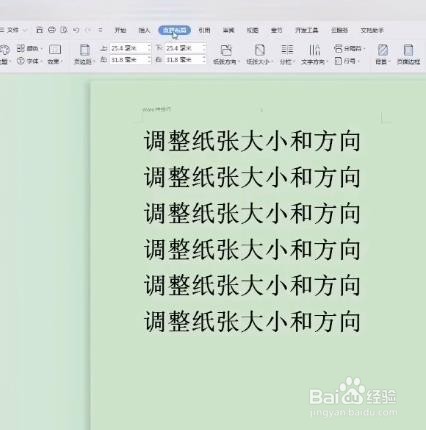Viewport: 426px width, 430px height.
Task: Switch to the 文档助手 (Doc Assistant) tab
Action: (x=372, y=30)
